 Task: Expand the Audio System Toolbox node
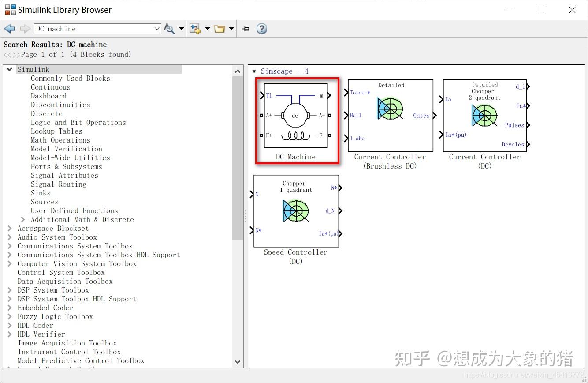point(9,237)
